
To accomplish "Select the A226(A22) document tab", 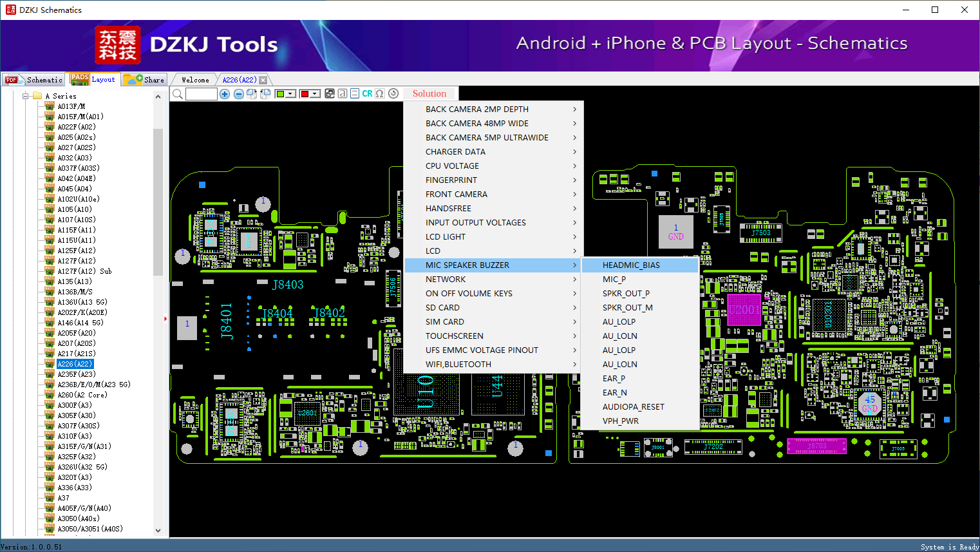I will [x=240, y=80].
